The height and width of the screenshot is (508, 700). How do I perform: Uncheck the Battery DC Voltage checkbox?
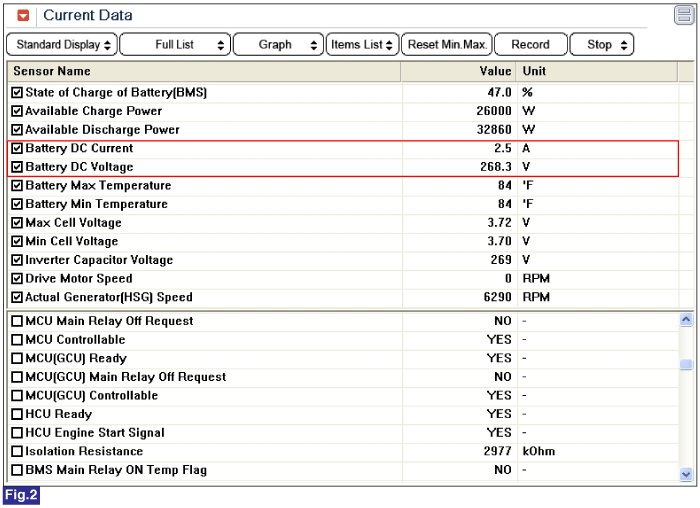(x=16, y=167)
